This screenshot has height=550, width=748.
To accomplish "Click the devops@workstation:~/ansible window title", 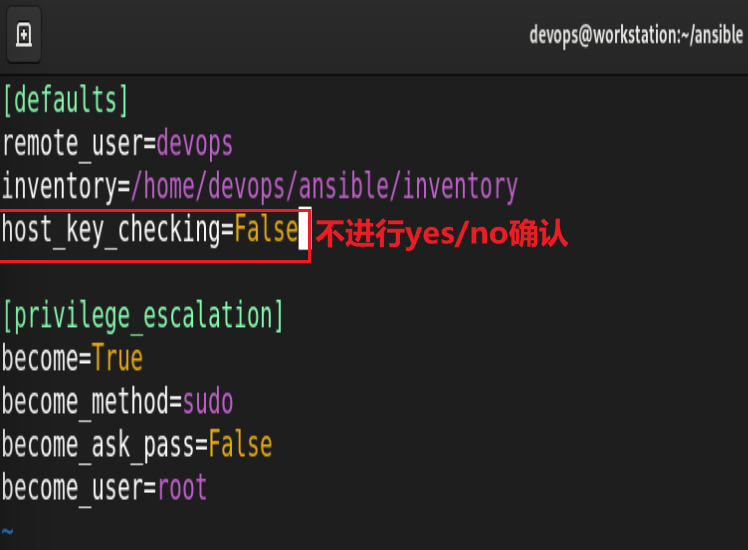I will pyautogui.click(x=636, y=35).
